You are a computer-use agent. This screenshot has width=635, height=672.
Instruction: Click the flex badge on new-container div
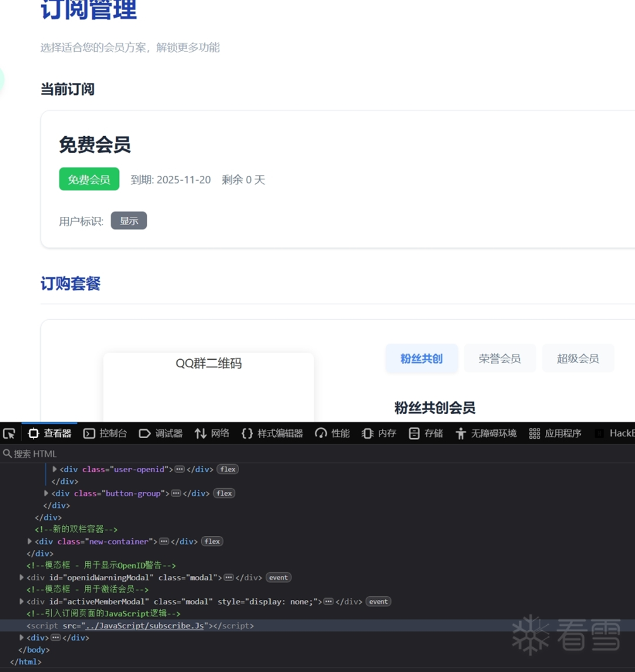[213, 541]
